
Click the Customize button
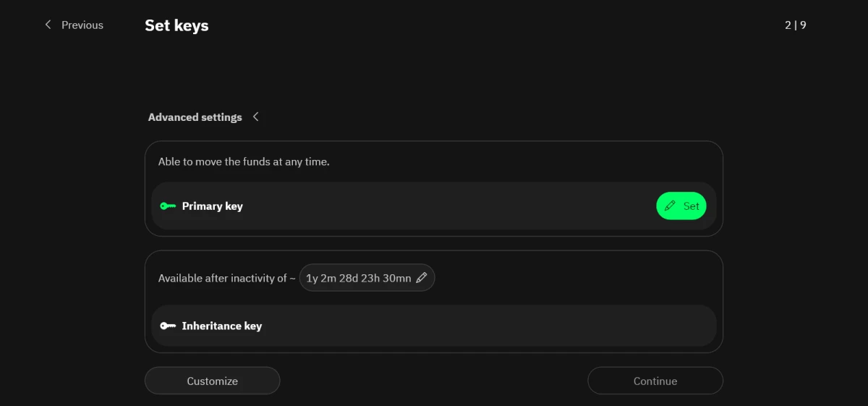212,381
